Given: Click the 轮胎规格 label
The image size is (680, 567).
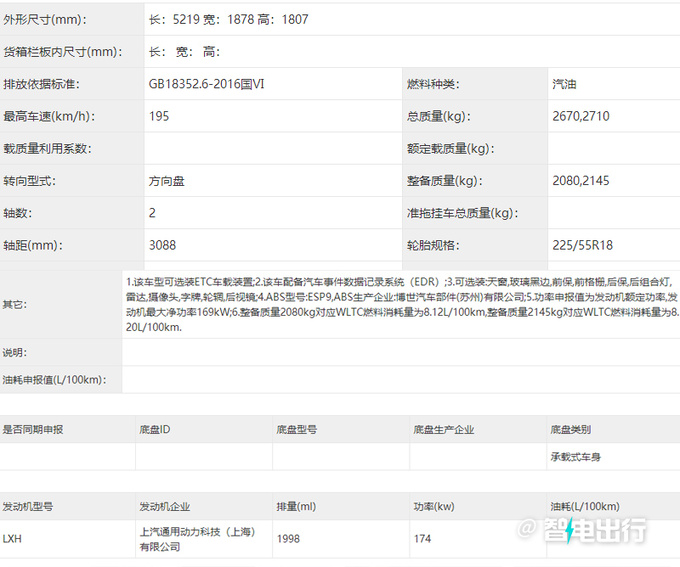Looking at the screenshot, I should tap(433, 246).
